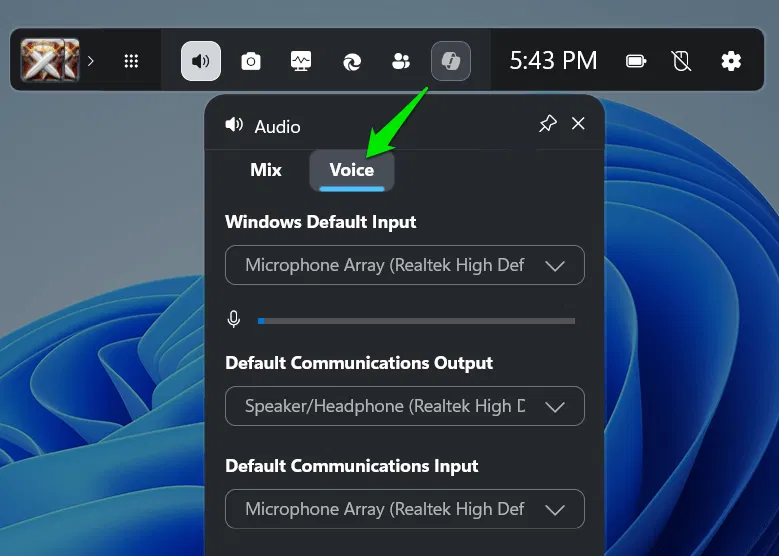The width and height of the screenshot is (779, 556).
Task: Open the Audio widget in Game Bar
Action: point(201,61)
